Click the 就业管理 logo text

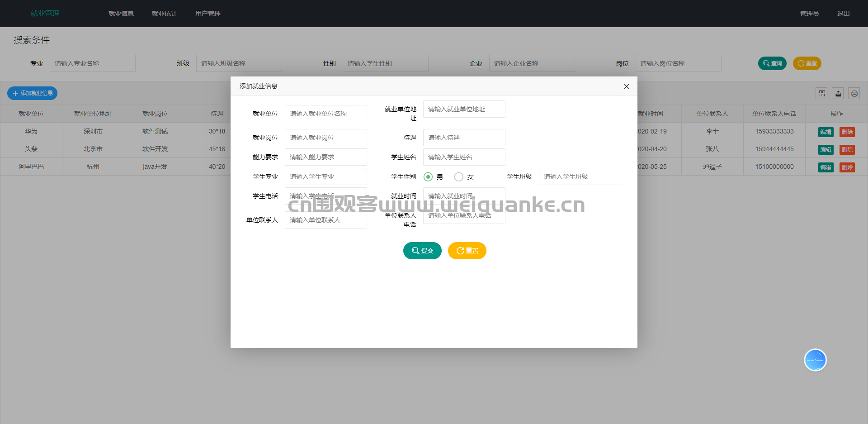[x=45, y=14]
